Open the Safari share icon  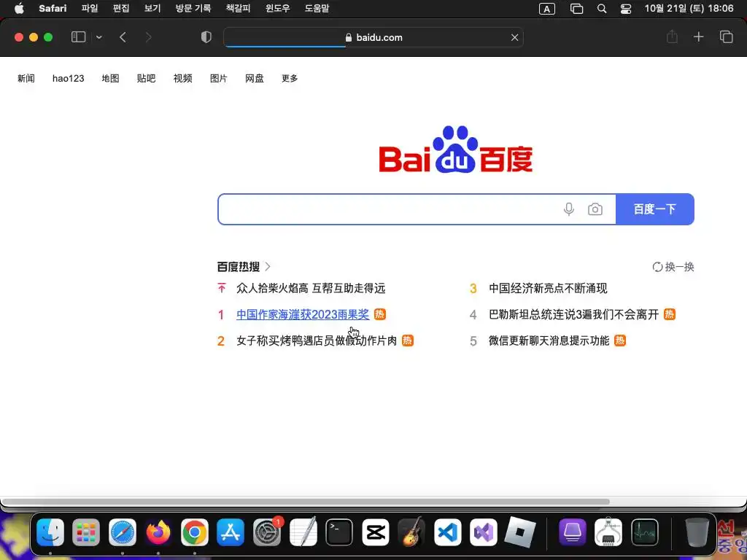point(672,36)
